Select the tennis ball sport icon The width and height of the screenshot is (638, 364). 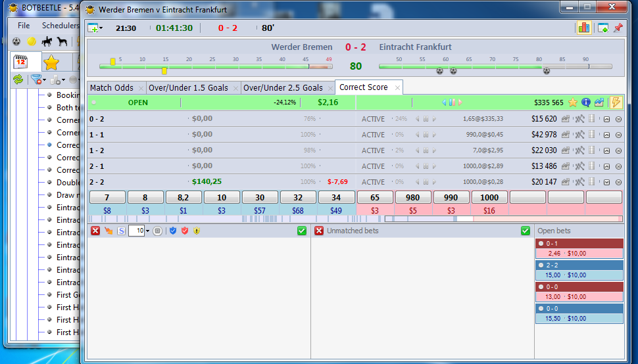pos(32,41)
